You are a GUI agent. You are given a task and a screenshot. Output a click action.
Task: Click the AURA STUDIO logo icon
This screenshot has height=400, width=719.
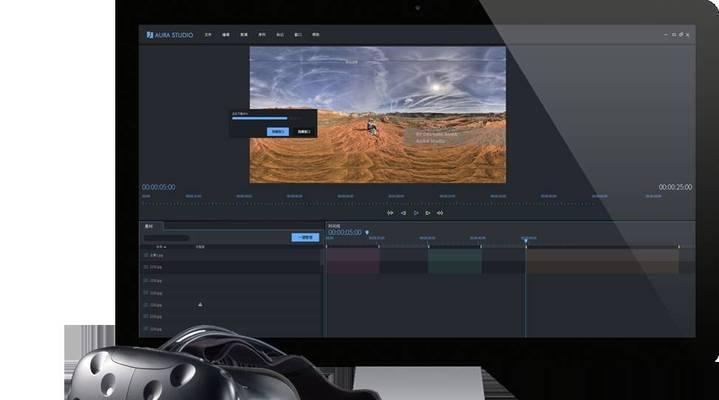149,35
